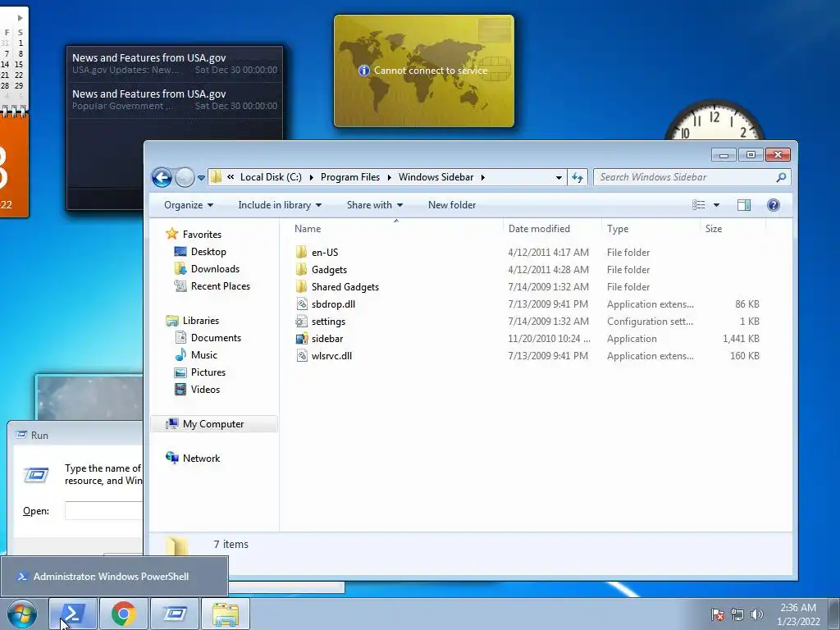Open the Videos library

pos(205,390)
